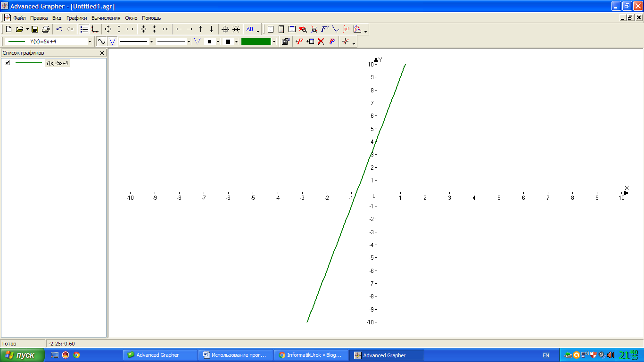Select Y(x)=5x+4 in the graph list

[x=58, y=63]
